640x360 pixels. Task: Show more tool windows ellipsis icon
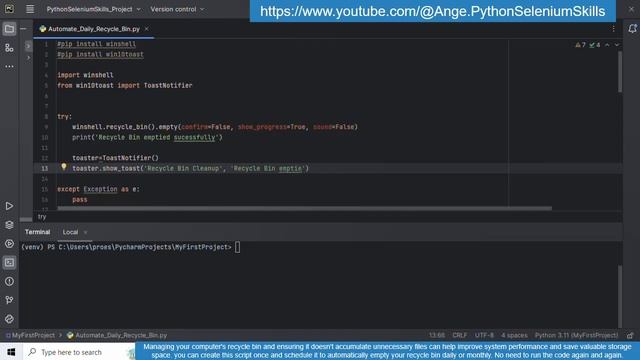pos(9,66)
